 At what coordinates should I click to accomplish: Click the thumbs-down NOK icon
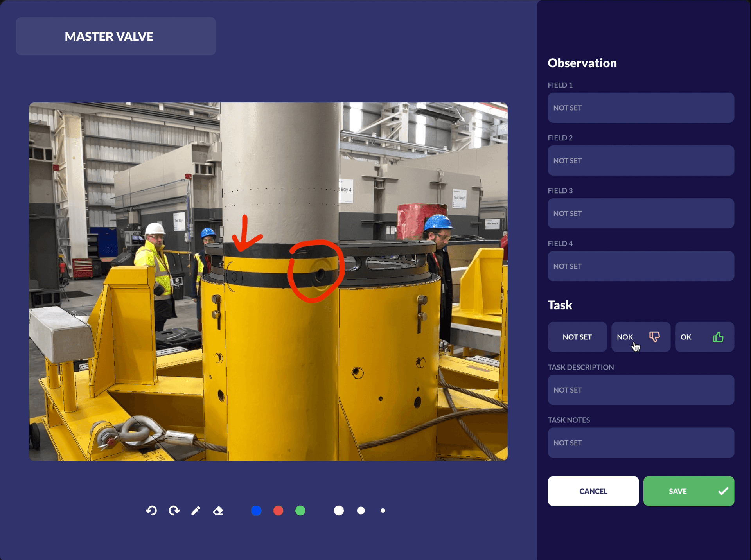[x=654, y=337]
